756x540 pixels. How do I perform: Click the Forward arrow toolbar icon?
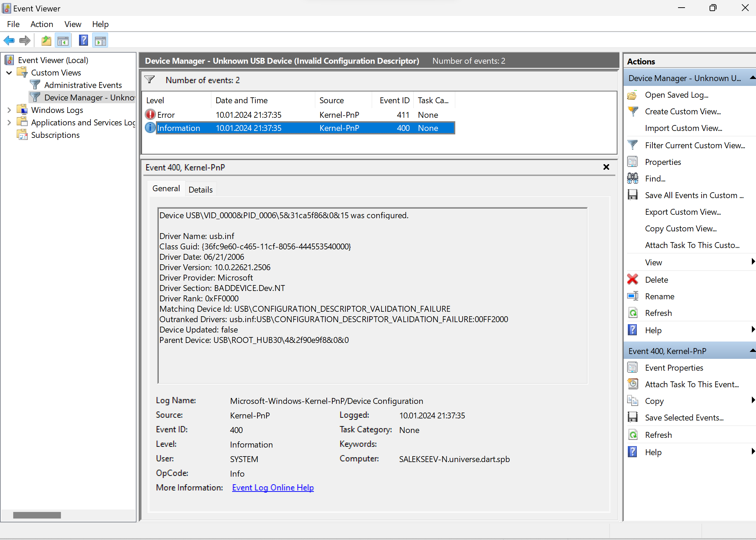[x=25, y=41]
